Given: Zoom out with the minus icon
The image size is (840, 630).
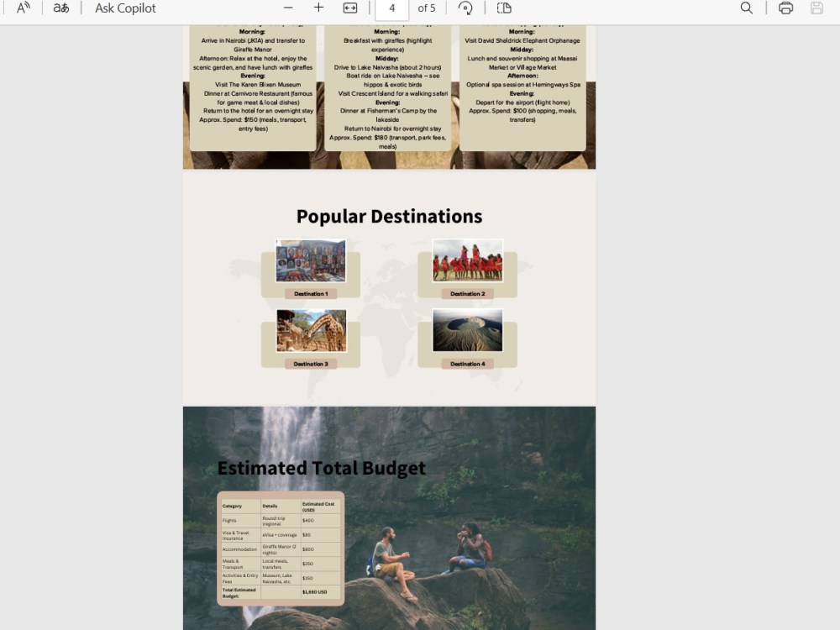Looking at the screenshot, I should point(288,8).
